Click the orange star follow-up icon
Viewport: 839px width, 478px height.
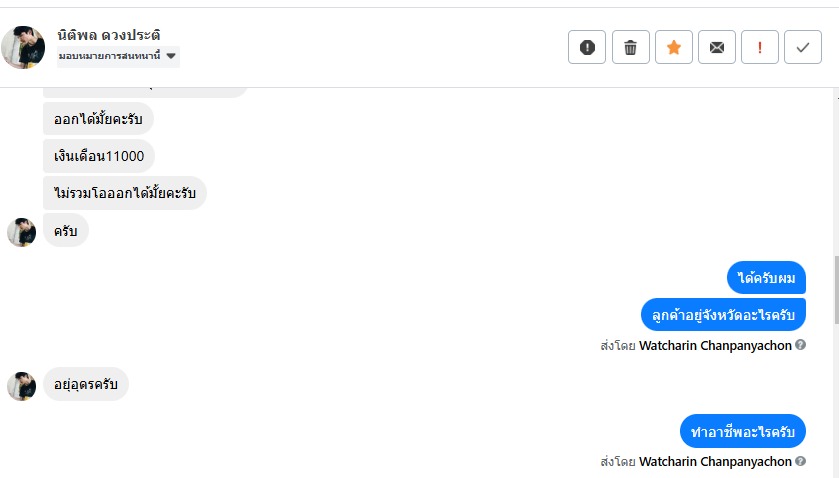tap(674, 47)
